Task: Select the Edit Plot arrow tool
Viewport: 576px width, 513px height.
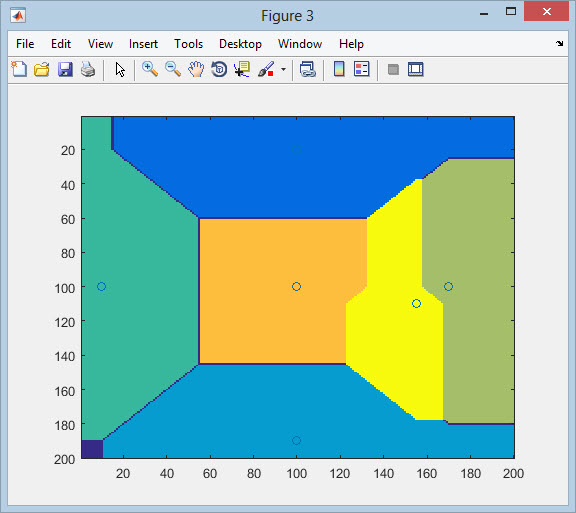Action: 120,69
